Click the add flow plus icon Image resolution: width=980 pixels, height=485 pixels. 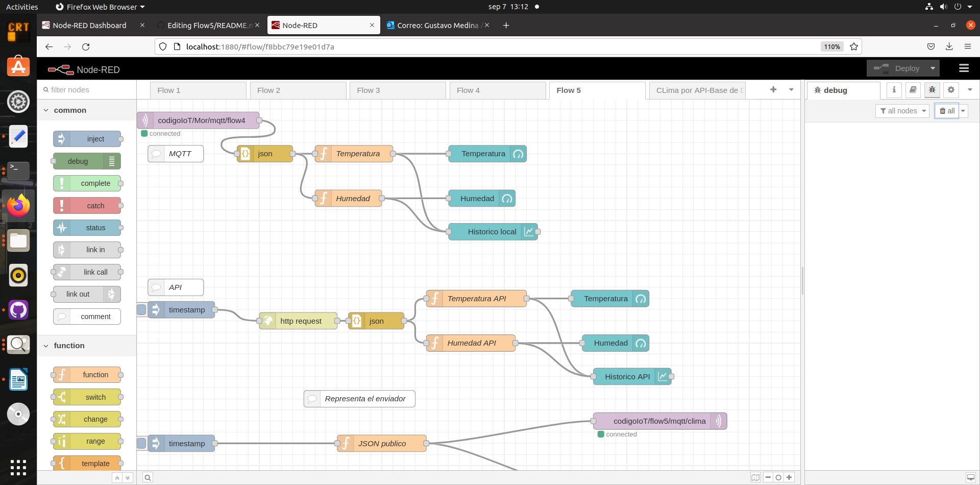click(x=773, y=90)
